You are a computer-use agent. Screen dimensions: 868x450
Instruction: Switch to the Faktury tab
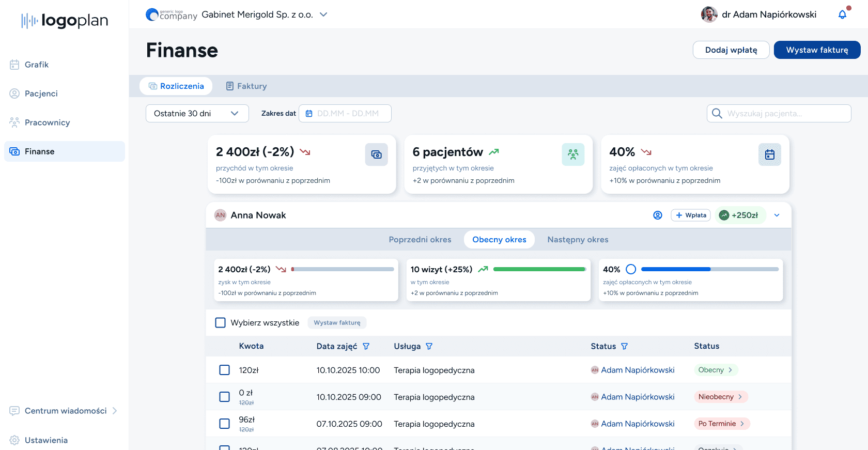click(246, 86)
